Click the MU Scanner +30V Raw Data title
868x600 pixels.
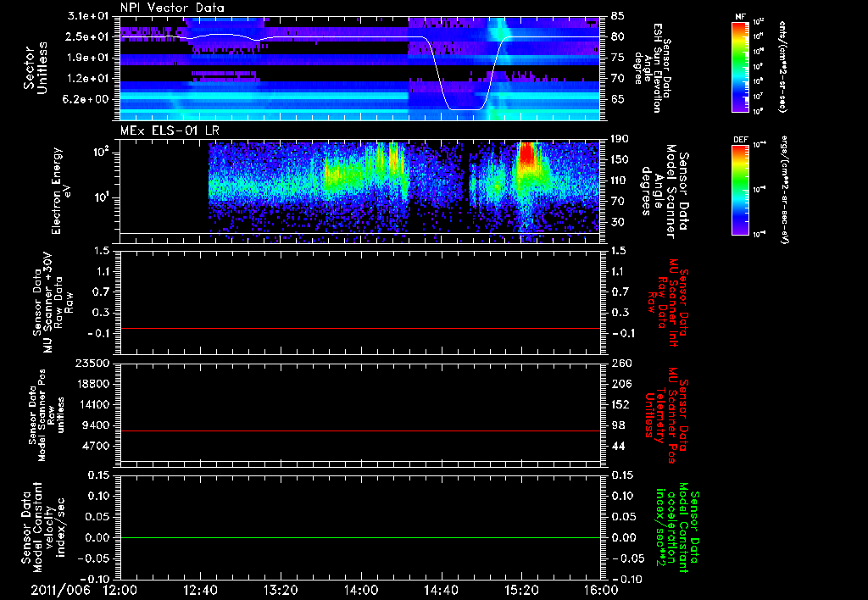pos(52,303)
